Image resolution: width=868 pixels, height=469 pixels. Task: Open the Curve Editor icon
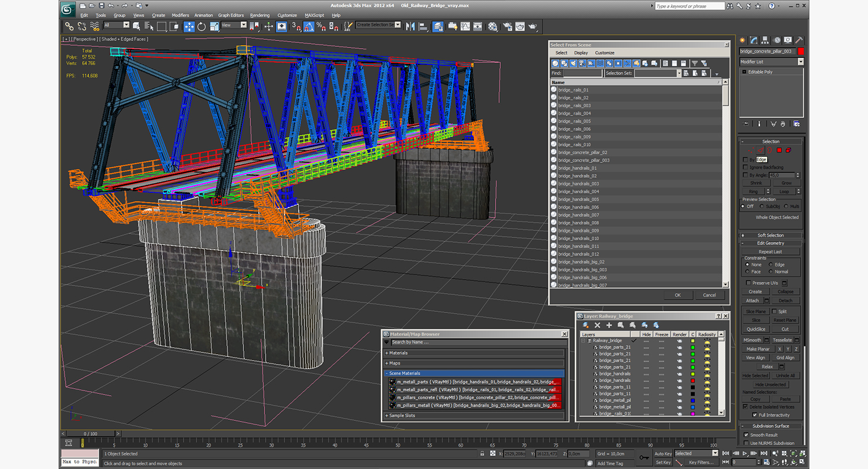465,26
